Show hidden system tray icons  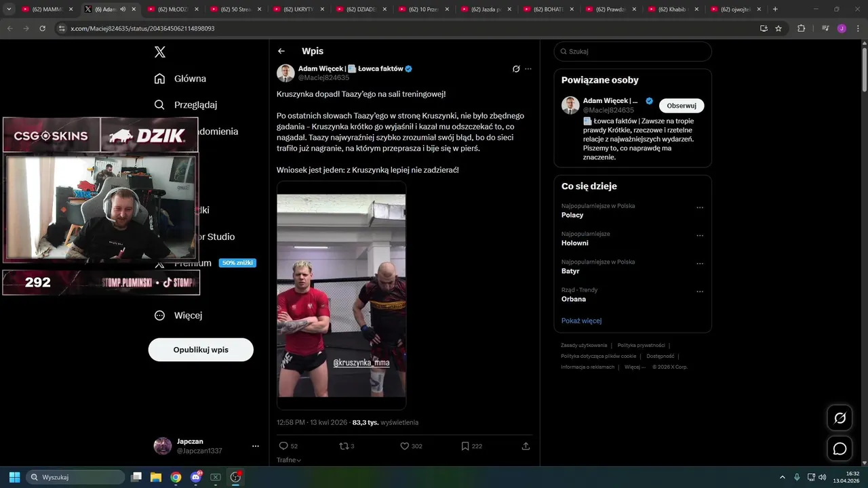pyautogui.click(x=783, y=477)
